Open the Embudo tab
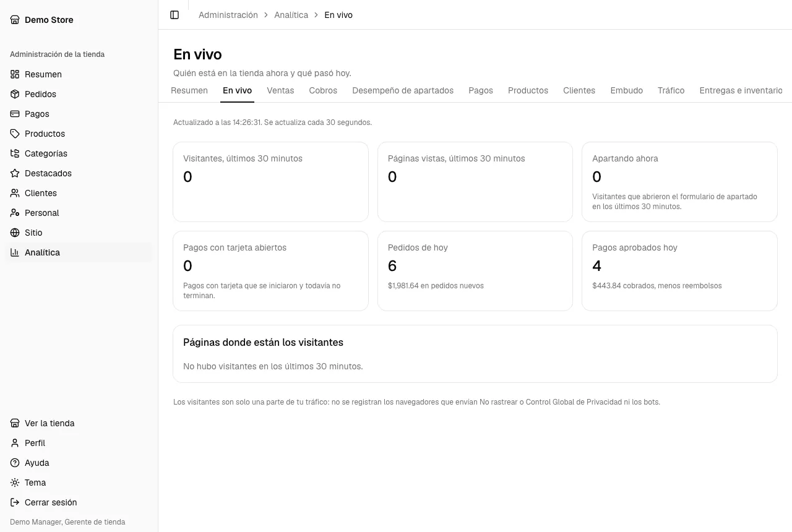This screenshot has width=792, height=532. point(626,90)
